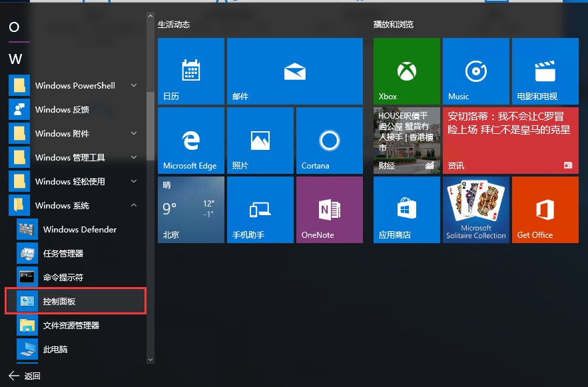Open the 手机助手 tile
588x387 pixels.
pos(260,210)
